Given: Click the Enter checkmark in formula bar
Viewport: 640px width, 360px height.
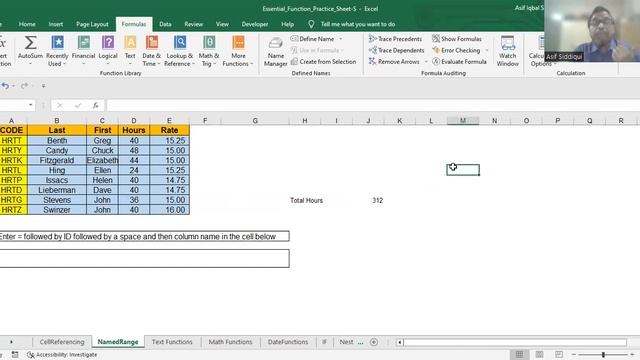Looking at the screenshot, I should (x=78, y=105).
